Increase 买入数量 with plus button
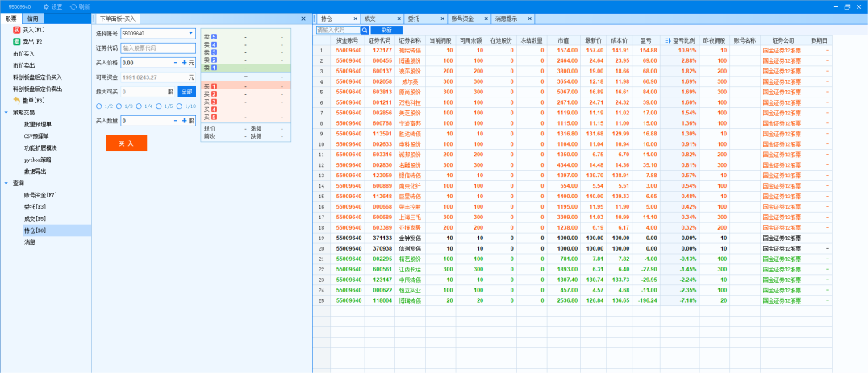 (x=184, y=121)
